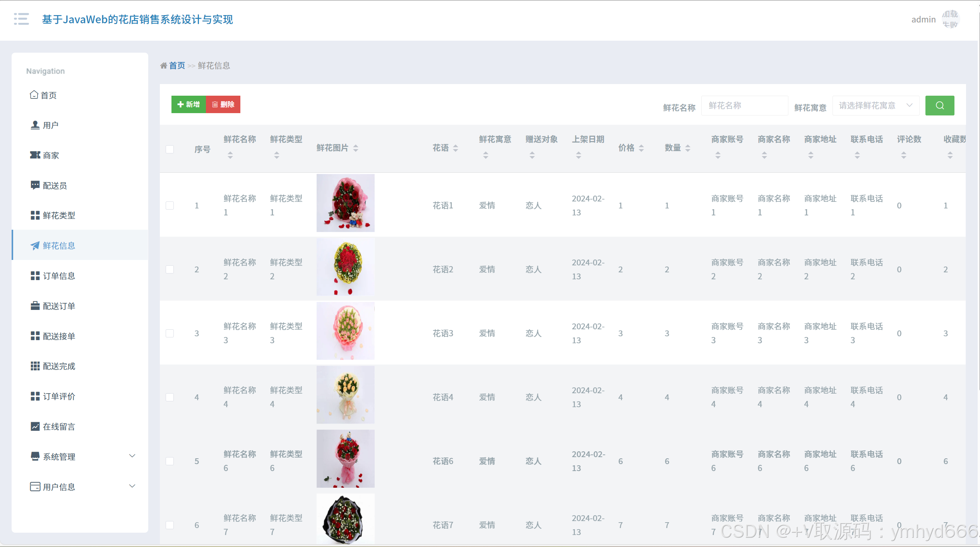Go to 订单信息 in navigation
Image resolution: width=980 pixels, height=547 pixels.
click(59, 276)
